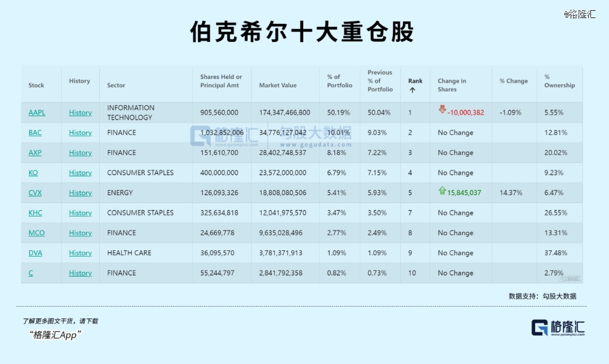Select the -1.09% change value

coord(510,113)
